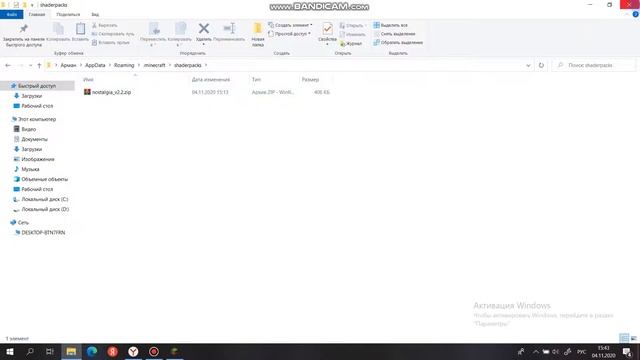Pin folder to Quick access panel
Image resolution: width=640 pixels, height=360 pixels.
(24, 35)
